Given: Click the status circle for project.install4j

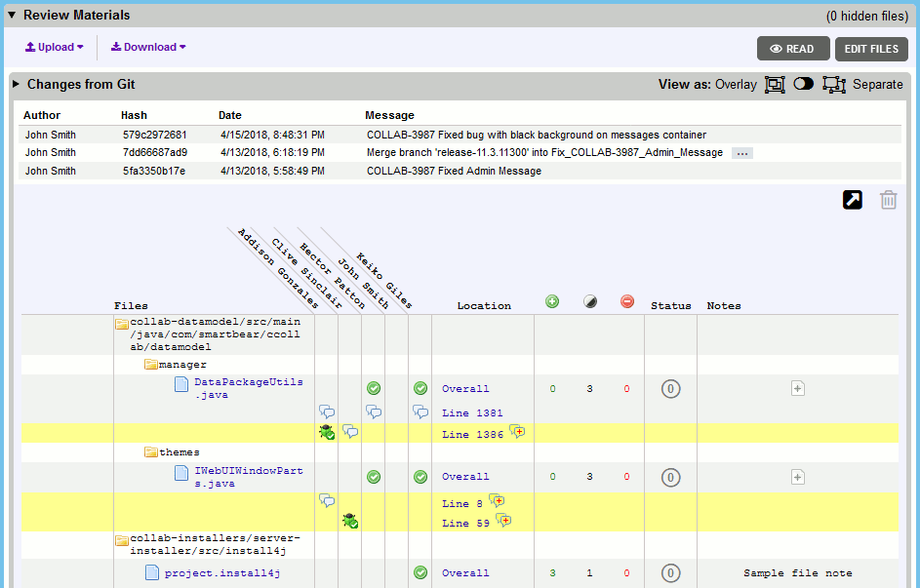Looking at the screenshot, I should [x=670, y=572].
